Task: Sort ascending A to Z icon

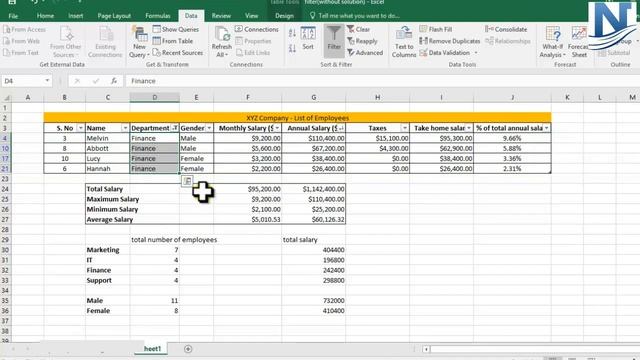Action: 292,33
